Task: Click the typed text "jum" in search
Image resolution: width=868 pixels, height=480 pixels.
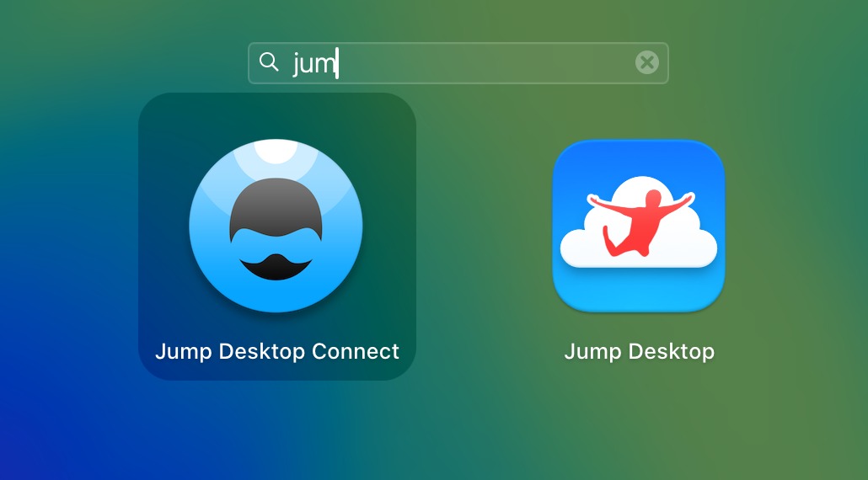Action: point(313,63)
